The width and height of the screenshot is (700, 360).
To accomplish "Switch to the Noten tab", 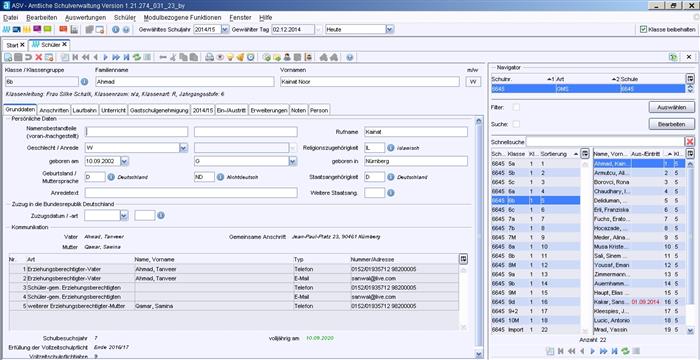I will (x=299, y=110).
